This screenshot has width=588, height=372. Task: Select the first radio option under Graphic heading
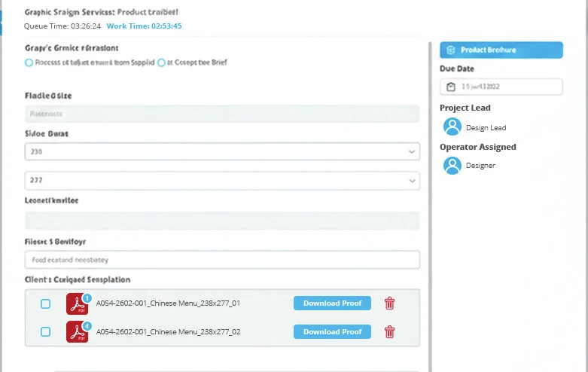pyautogui.click(x=29, y=63)
